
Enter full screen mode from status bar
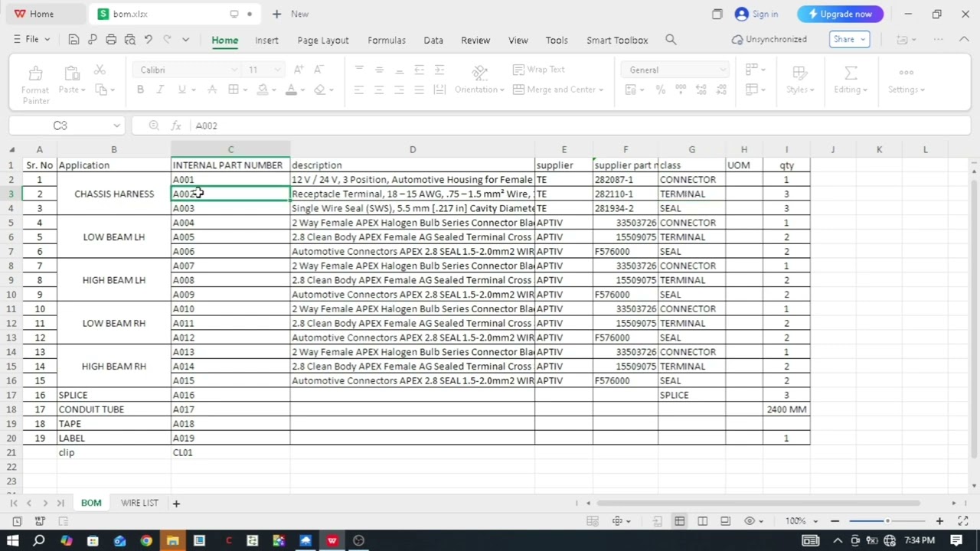pyautogui.click(x=963, y=521)
